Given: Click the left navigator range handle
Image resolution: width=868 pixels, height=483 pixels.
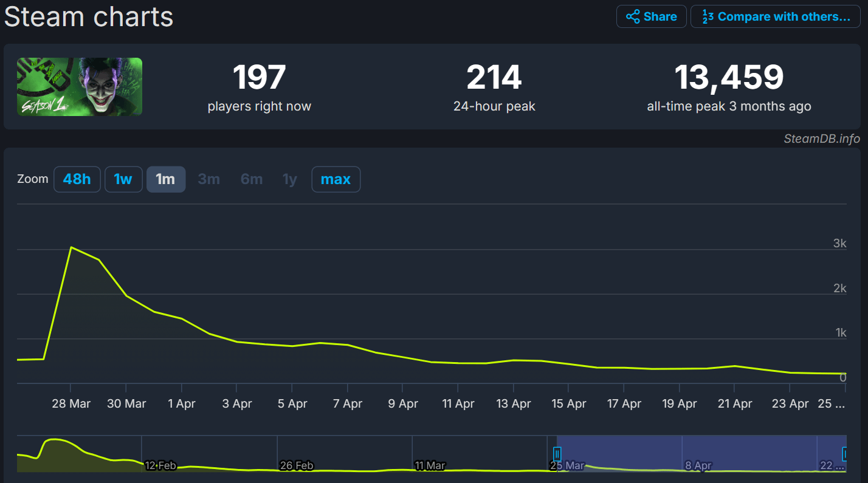Looking at the screenshot, I should (x=557, y=453).
